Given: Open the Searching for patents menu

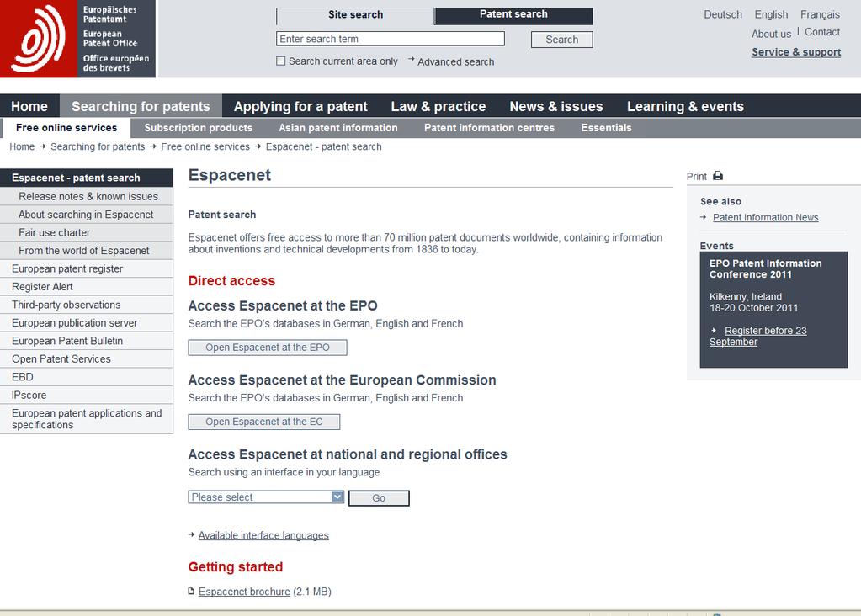Looking at the screenshot, I should pyautogui.click(x=141, y=106).
